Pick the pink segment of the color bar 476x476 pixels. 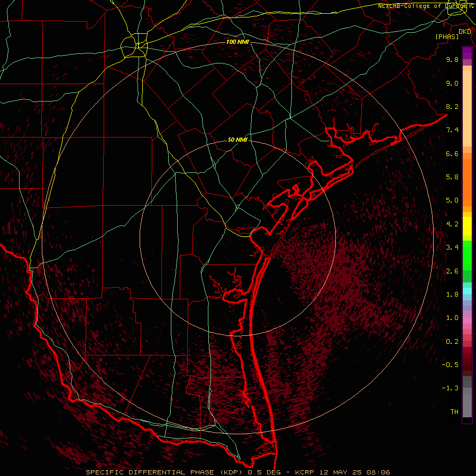click(467, 321)
